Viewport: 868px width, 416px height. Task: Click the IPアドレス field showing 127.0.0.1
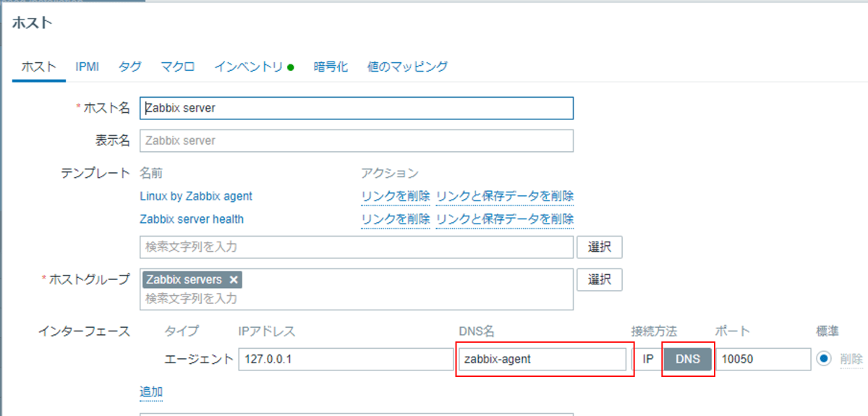pyautogui.click(x=345, y=359)
